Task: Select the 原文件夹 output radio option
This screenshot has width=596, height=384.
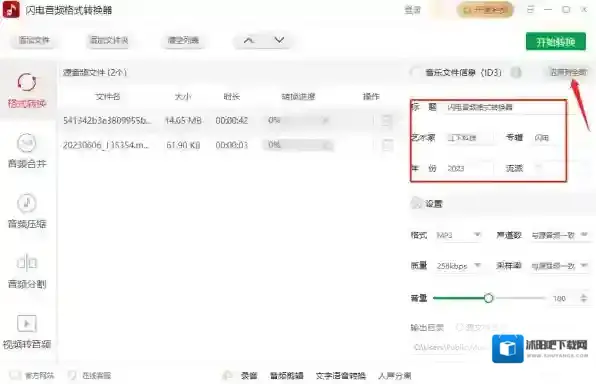Action: tap(481, 327)
